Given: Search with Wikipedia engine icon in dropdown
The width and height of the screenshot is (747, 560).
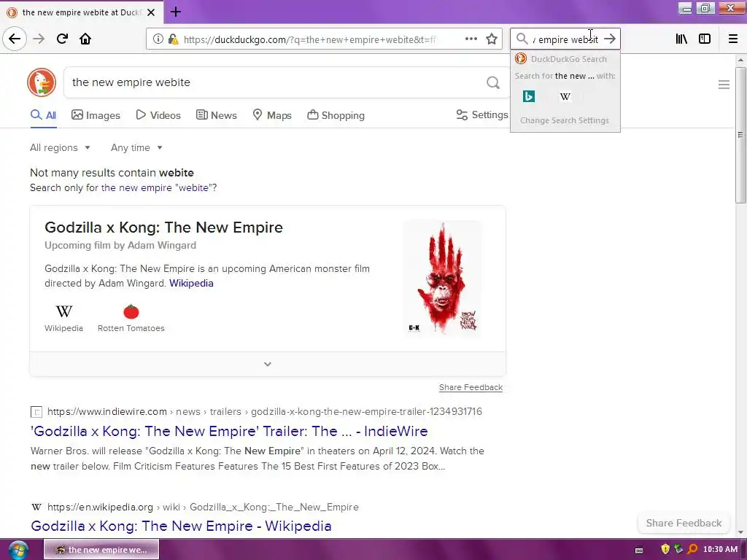Looking at the screenshot, I should pos(565,96).
